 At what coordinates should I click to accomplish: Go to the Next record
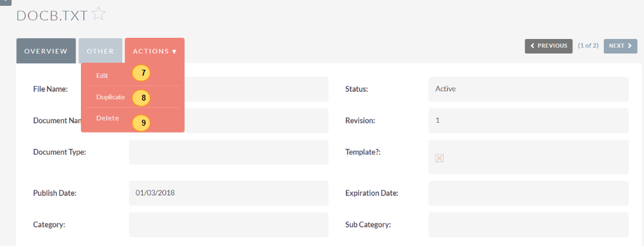click(x=620, y=46)
